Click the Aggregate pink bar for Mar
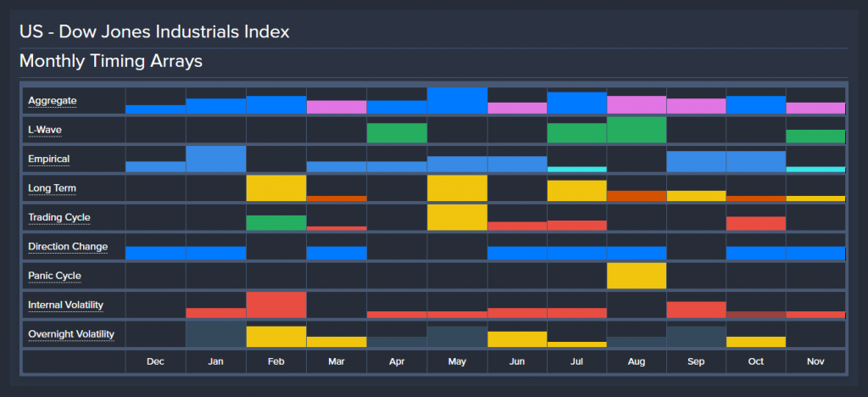Image resolution: width=868 pixels, height=397 pixels. point(337,107)
